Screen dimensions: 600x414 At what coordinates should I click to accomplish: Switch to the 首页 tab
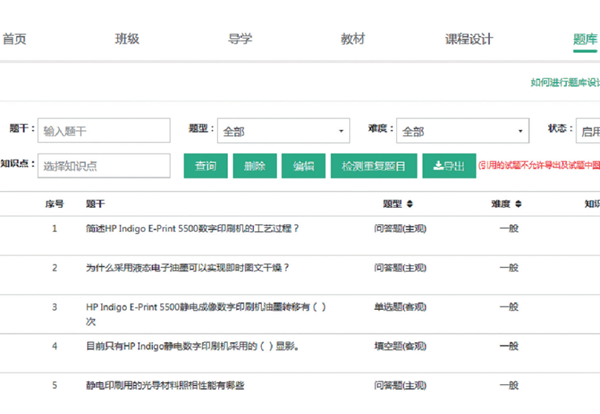[14, 39]
